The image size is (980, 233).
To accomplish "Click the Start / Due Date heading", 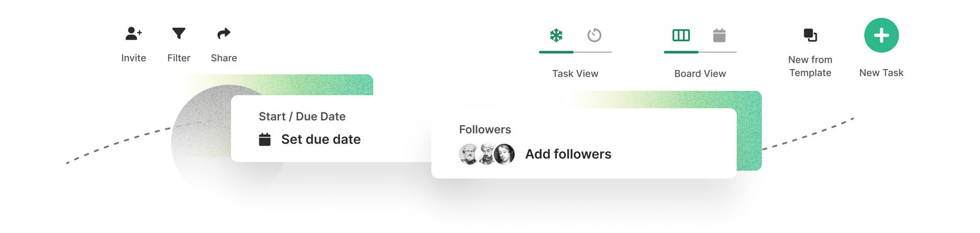I will (x=302, y=116).
